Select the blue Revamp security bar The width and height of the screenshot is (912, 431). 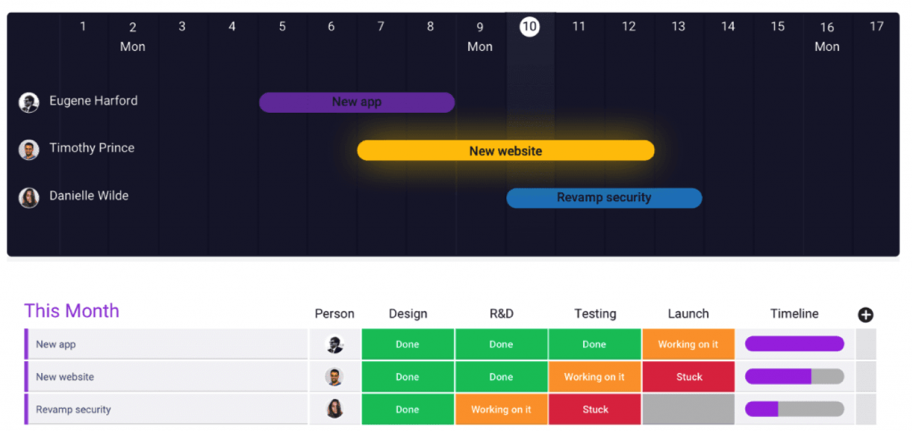(x=604, y=198)
